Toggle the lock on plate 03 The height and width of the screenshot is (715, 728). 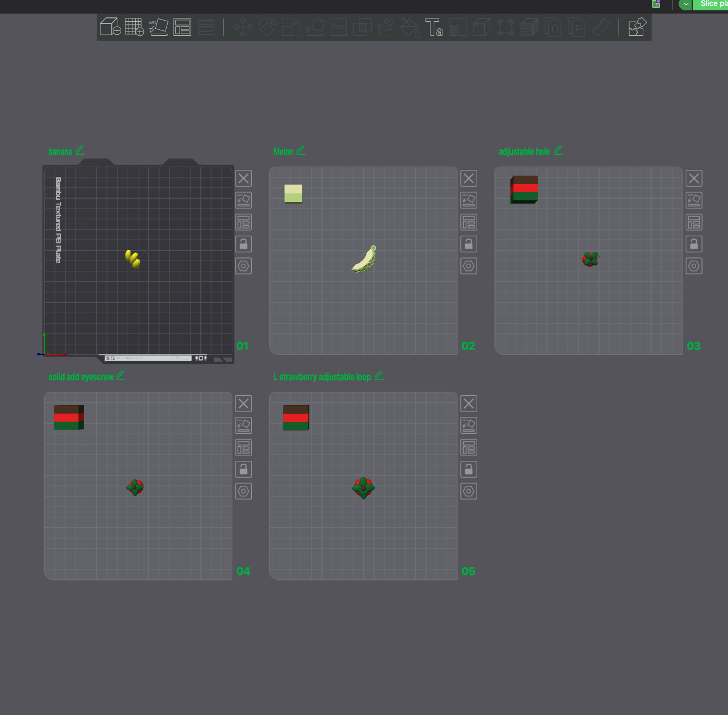(x=694, y=244)
